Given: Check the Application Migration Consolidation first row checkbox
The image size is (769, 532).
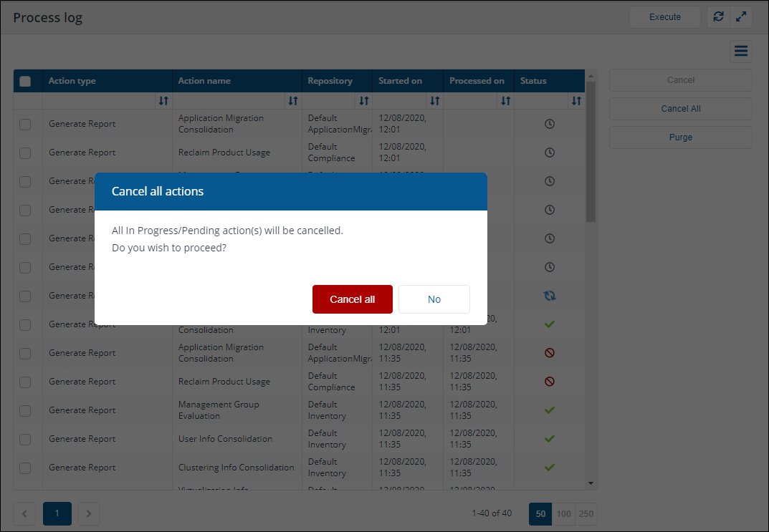Looking at the screenshot, I should pyautogui.click(x=25, y=124).
